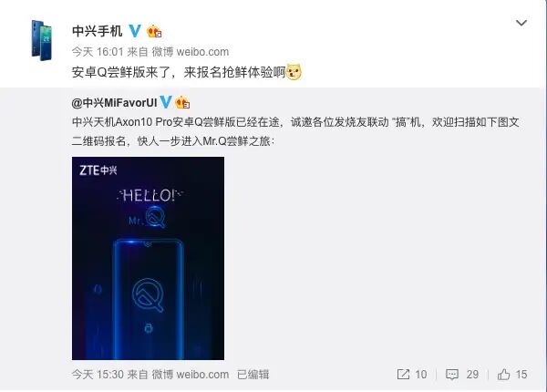Enlarge the ZTE Hello Mr. Q poster image
Viewport: 547px width, 392px height.
point(149,258)
